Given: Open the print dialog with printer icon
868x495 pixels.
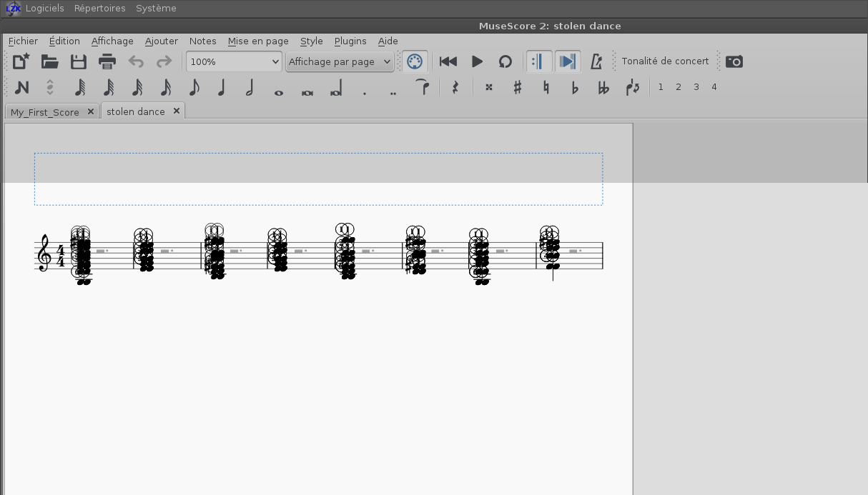Looking at the screenshot, I should tap(107, 61).
